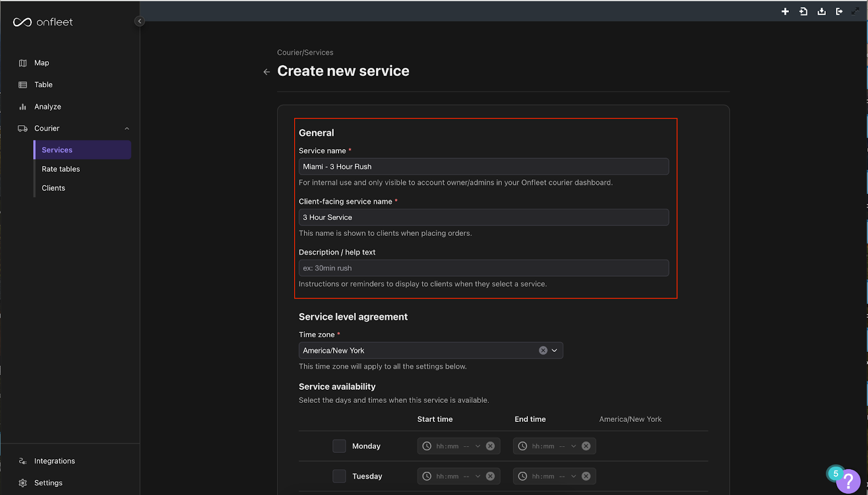Open the Tuesday end time dropdown arrow

[x=573, y=476]
